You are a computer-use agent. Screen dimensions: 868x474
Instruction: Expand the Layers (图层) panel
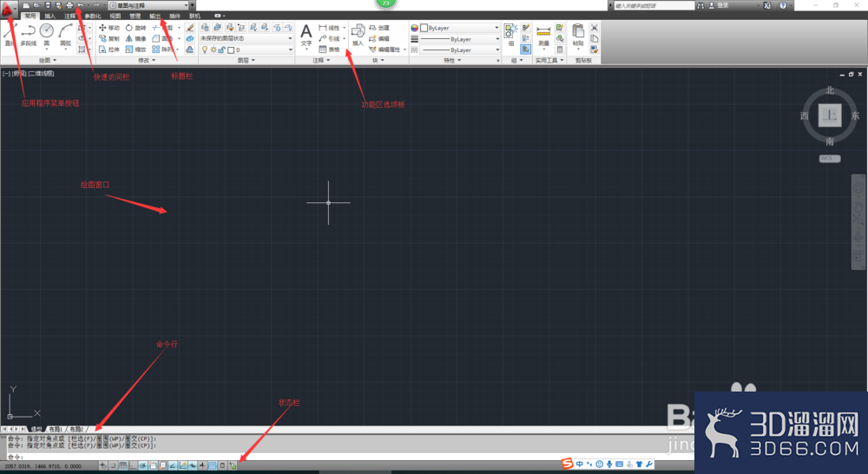click(247, 61)
